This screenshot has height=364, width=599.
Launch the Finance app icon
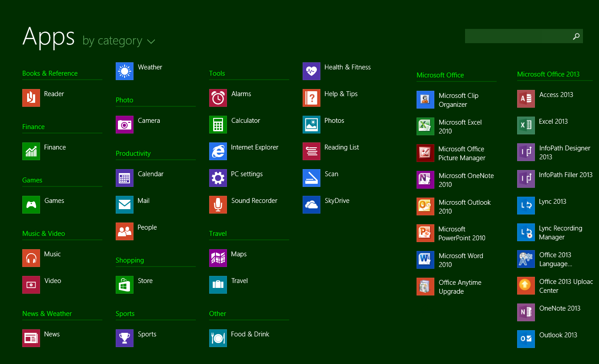31,151
